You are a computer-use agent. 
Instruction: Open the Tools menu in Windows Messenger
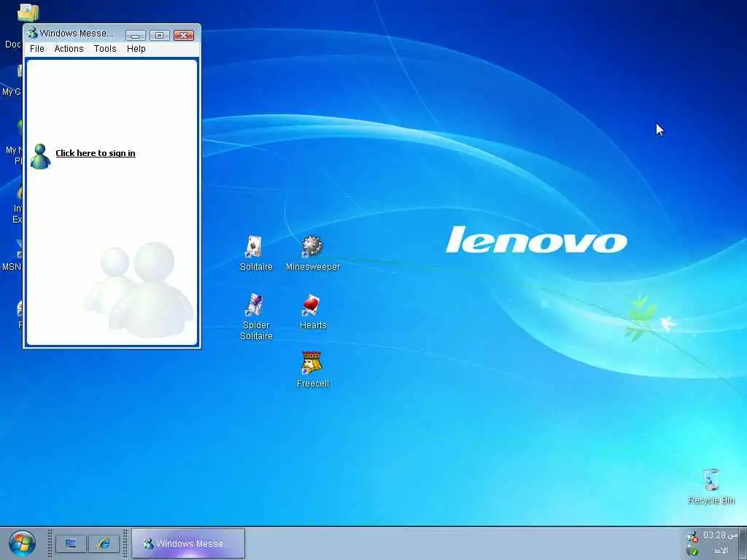click(105, 49)
